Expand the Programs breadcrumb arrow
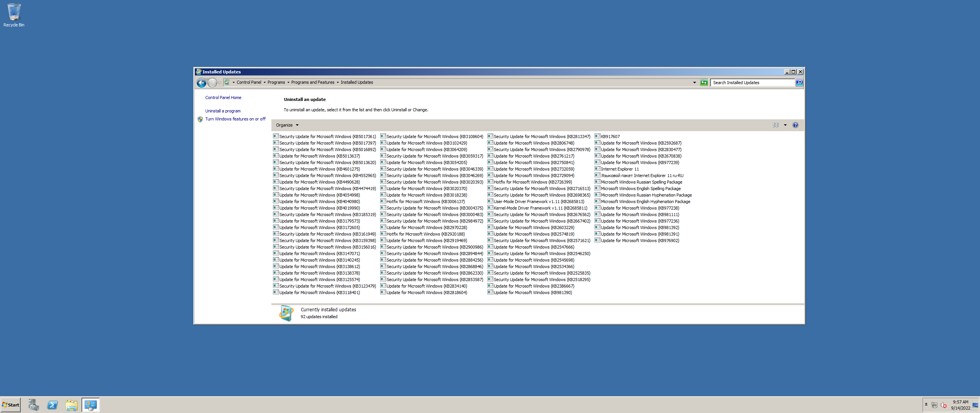980x413 pixels. [x=288, y=82]
